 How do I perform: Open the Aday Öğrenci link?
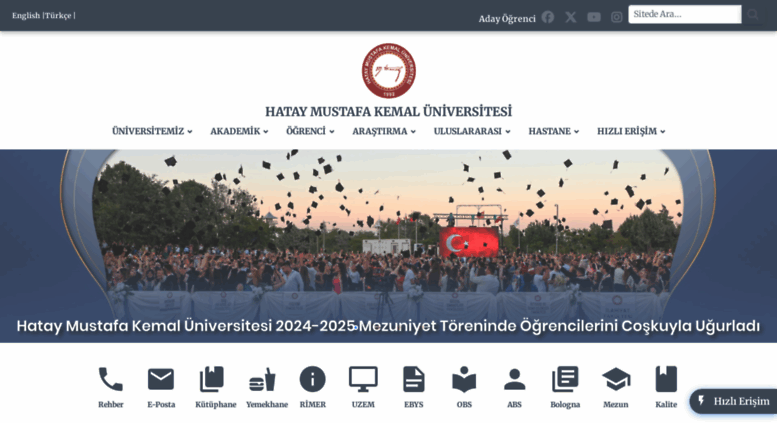pyautogui.click(x=507, y=19)
